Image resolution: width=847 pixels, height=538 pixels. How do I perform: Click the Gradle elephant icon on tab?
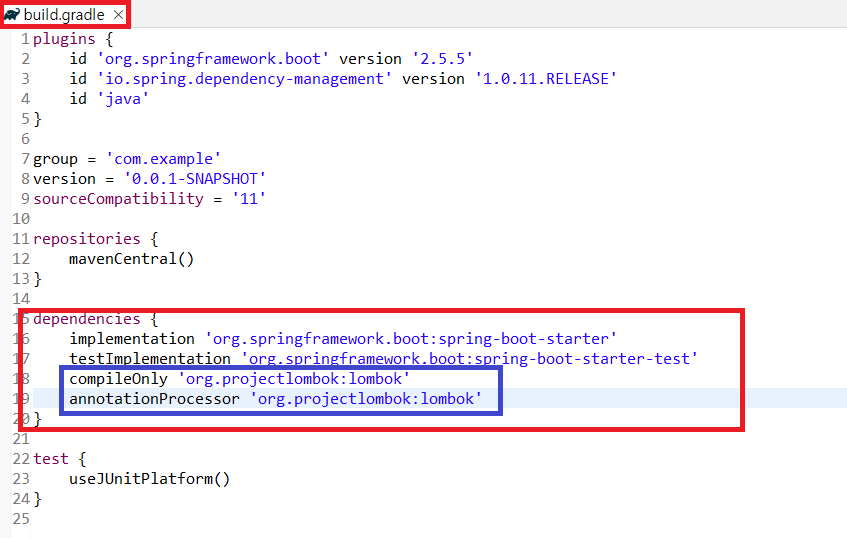(12, 15)
